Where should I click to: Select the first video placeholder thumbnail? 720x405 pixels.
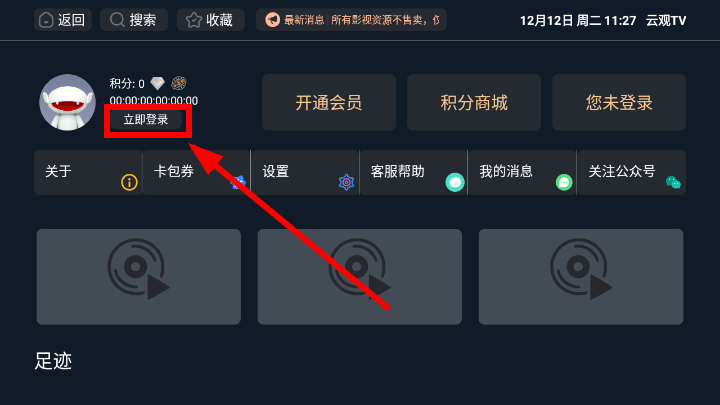(139, 277)
